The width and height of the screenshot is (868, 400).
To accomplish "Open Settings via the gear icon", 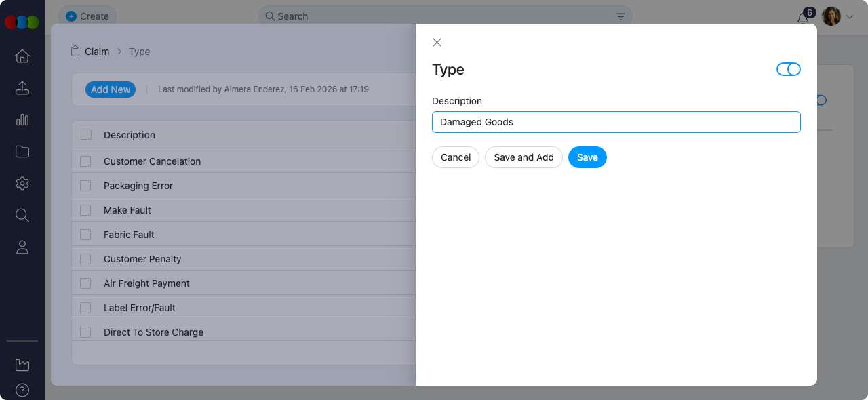I will coord(22,183).
